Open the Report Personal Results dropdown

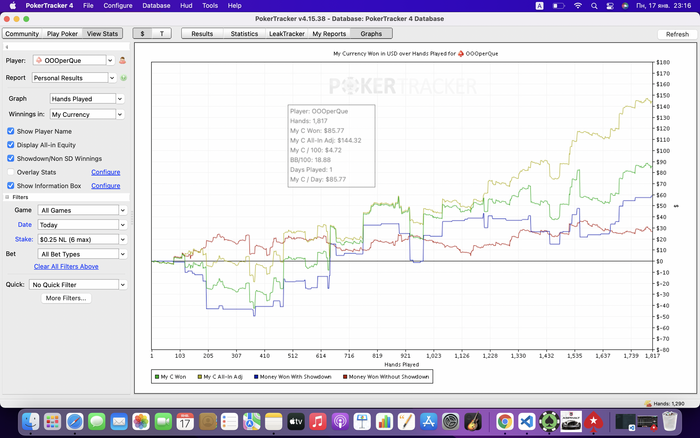coord(112,78)
